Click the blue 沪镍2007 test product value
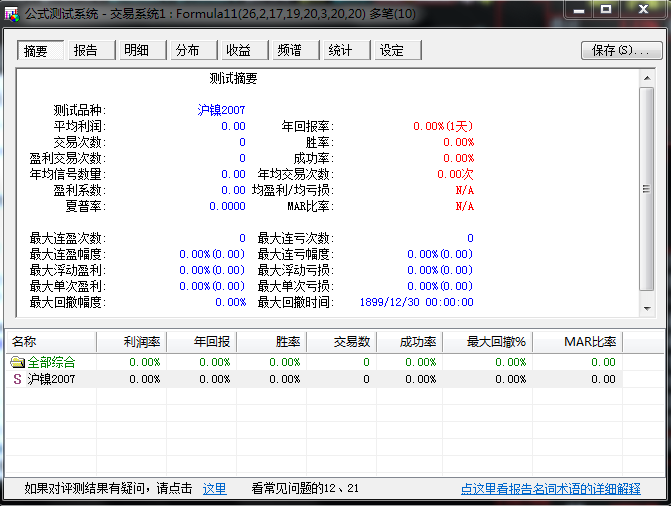Image resolution: width=671 pixels, height=506 pixels. click(221, 110)
